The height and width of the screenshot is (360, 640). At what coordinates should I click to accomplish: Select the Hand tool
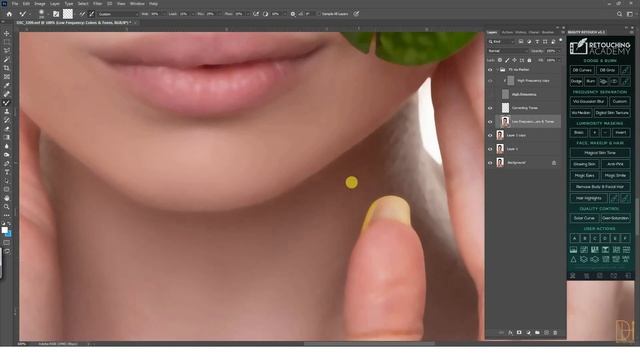point(7,198)
